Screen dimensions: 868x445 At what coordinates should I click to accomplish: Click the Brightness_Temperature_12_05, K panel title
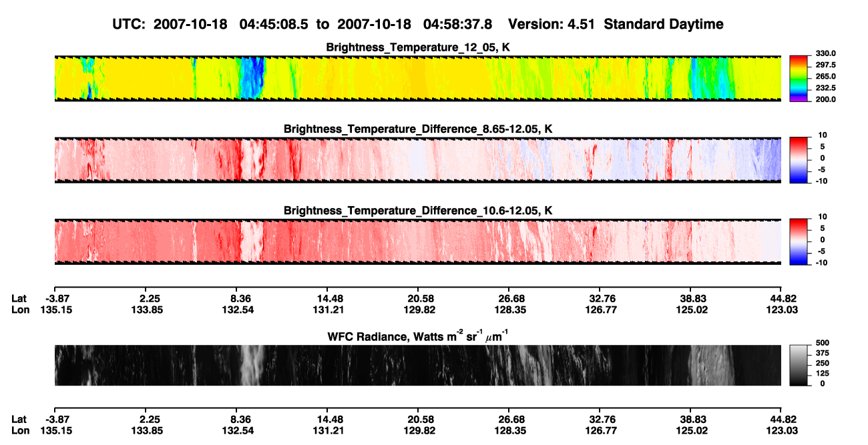point(418,47)
